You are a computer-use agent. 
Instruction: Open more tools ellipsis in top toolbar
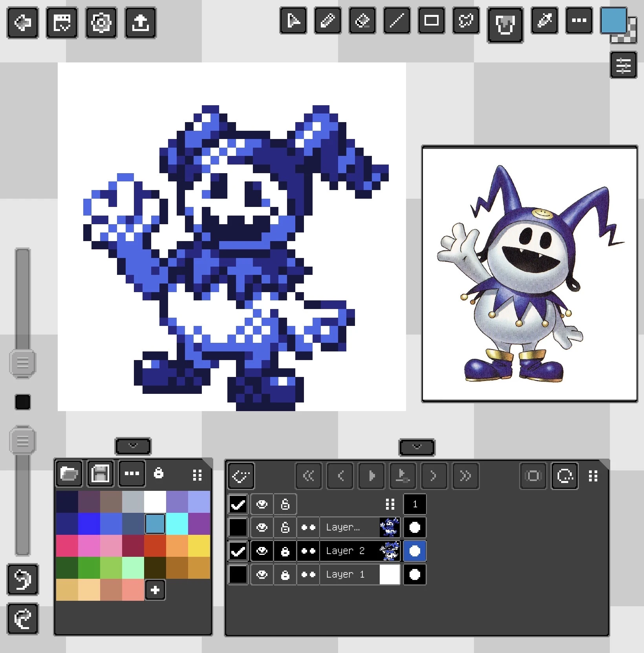click(x=579, y=21)
